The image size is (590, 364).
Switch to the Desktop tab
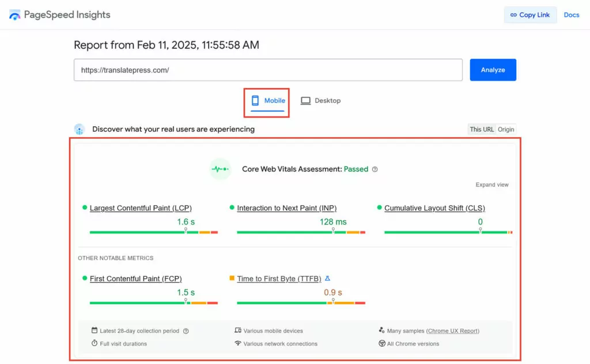coord(320,101)
